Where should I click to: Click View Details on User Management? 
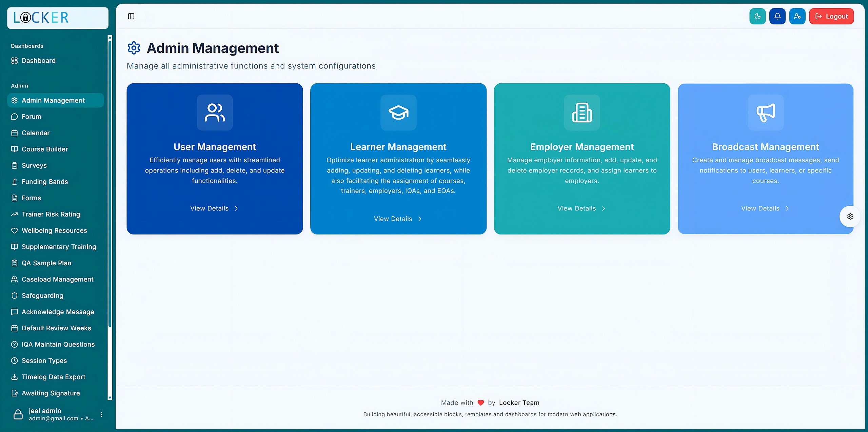(x=214, y=208)
